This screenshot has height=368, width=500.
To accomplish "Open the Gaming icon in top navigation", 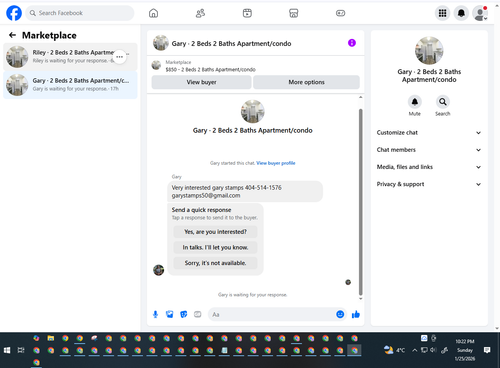I will (340, 13).
